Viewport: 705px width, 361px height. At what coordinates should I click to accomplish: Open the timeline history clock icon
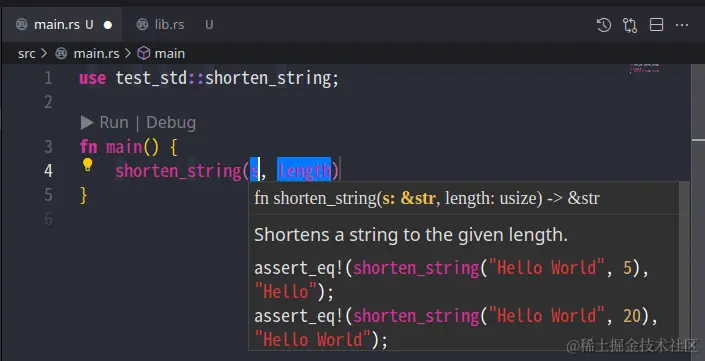pyautogui.click(x=603, y=25)
